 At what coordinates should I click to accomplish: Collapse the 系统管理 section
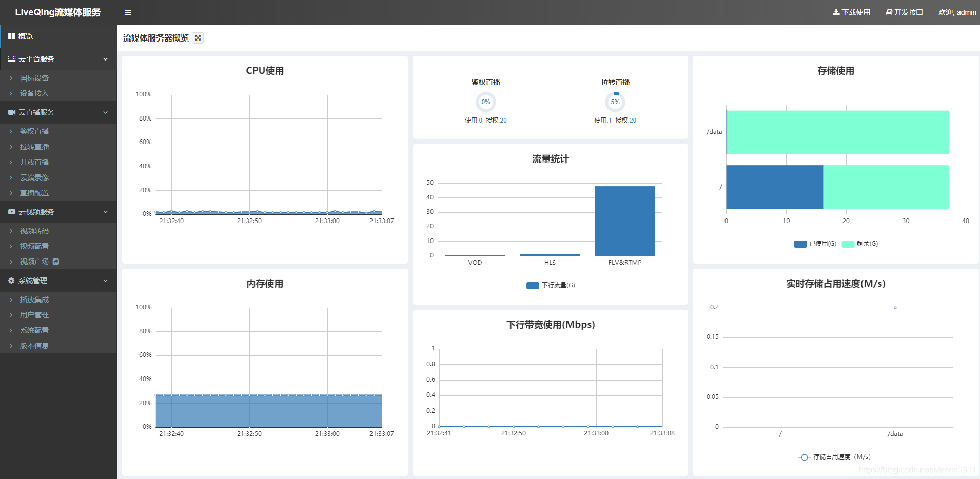105,281
